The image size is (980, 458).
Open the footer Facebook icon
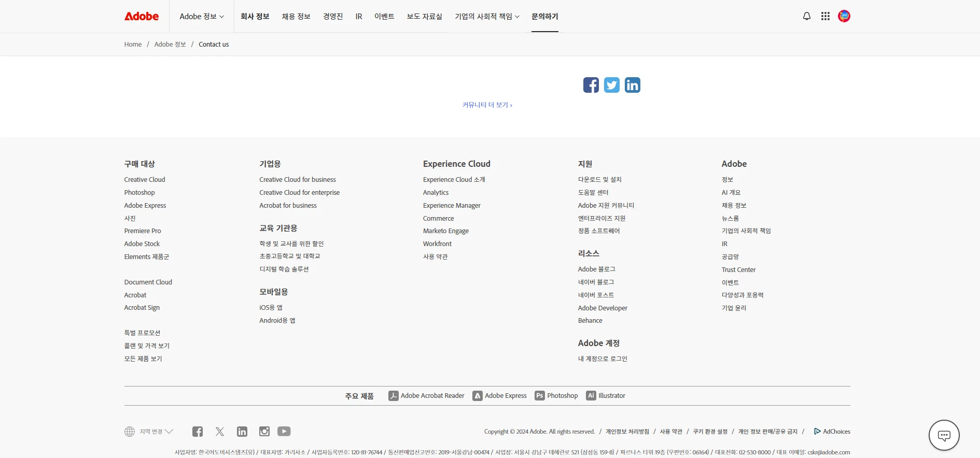198,432
